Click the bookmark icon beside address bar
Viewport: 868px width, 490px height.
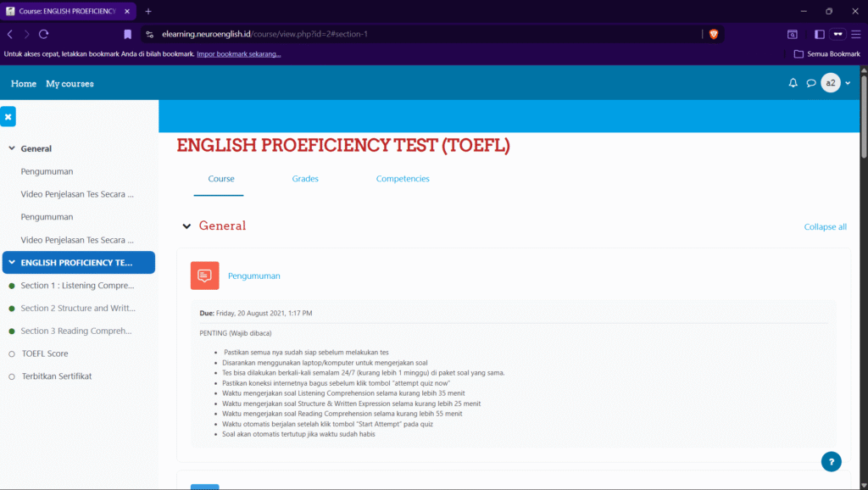[x=127, y=34]
